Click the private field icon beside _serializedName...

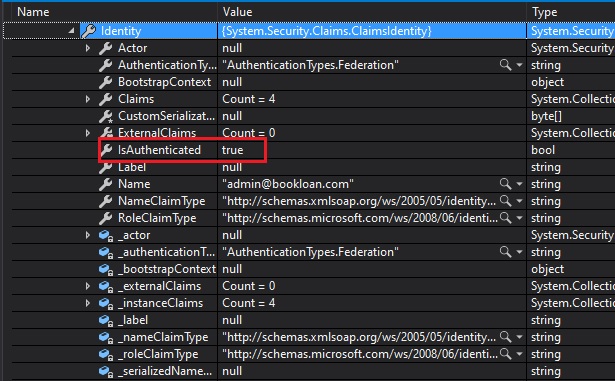(106, 371)
